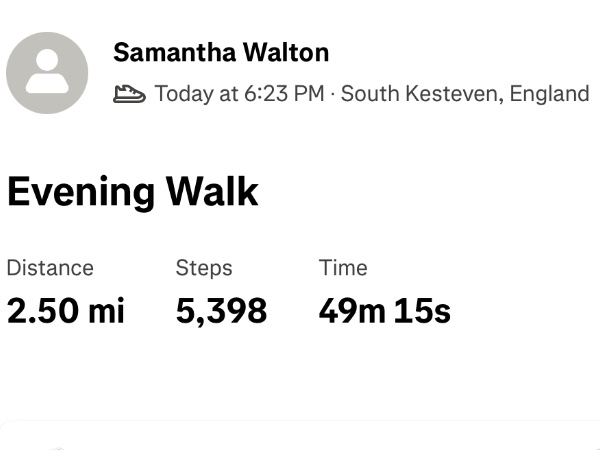This screenshot has height=450, width=600.
Task: Click the "6:23 PM" time of day
Action: [284, 94]
